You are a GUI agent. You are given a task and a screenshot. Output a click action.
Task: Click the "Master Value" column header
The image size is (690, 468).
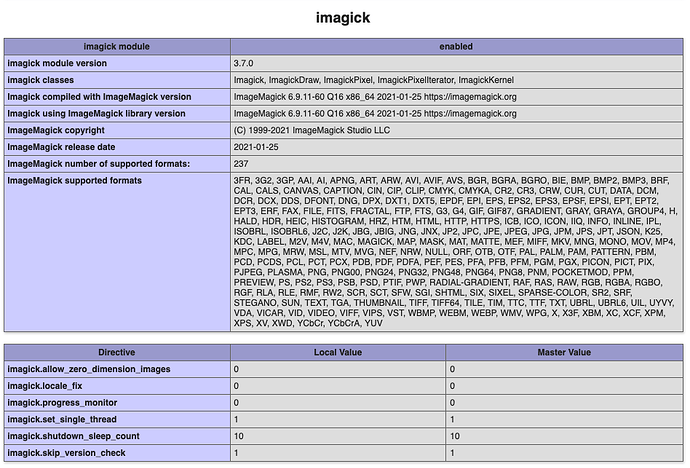coord(564,352)
